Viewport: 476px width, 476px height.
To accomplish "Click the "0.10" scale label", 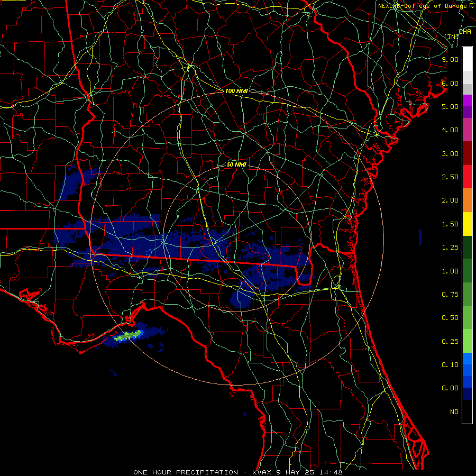I will [x=450, y=365].
